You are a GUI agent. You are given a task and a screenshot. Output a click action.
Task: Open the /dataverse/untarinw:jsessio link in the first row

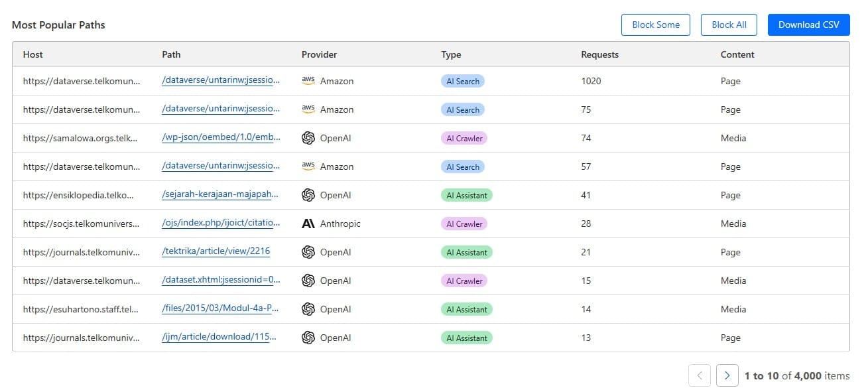[x=220, y=80]
